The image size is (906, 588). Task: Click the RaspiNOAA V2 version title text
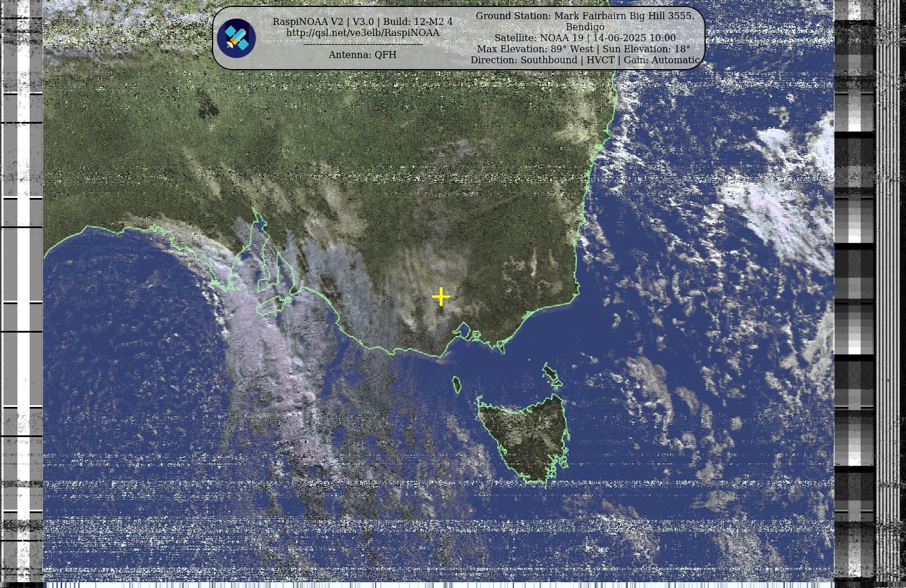[x=362, y=21]
